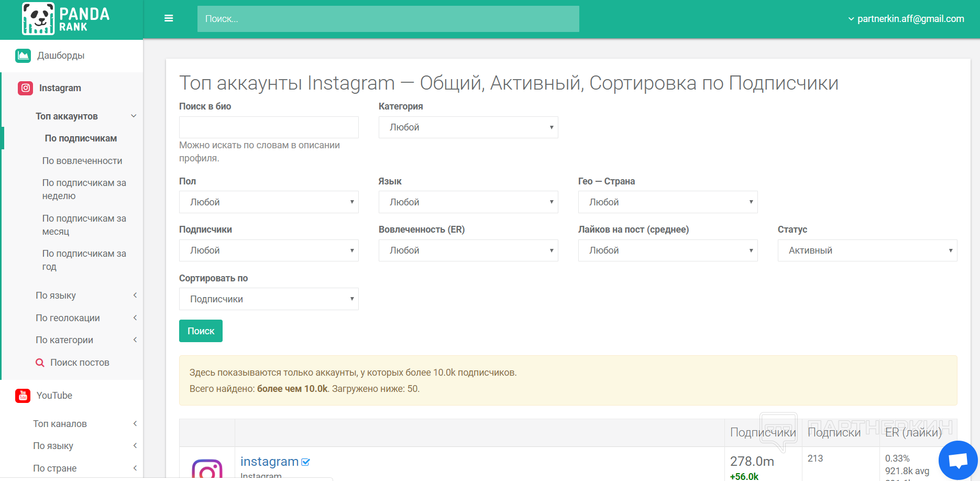This screenshot has height=481, width=980.
Task: Open the Язык dropdown
Action: (x=468, y=202)
